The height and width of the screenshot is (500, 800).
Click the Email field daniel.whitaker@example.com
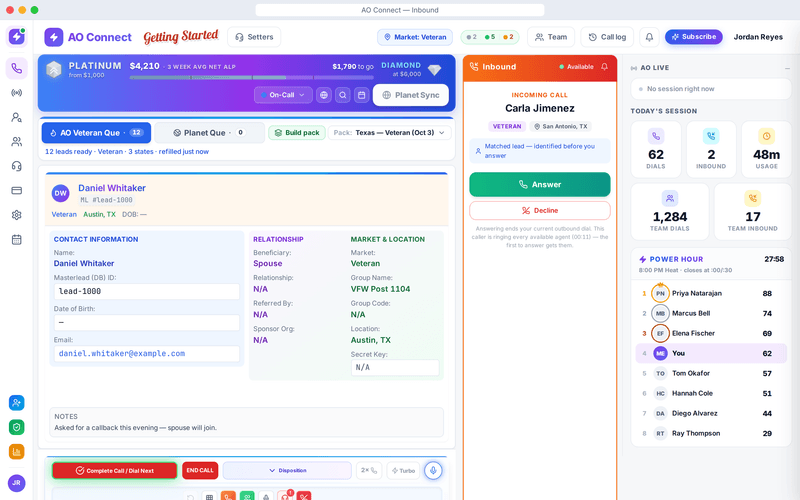(x=146, y=354)
